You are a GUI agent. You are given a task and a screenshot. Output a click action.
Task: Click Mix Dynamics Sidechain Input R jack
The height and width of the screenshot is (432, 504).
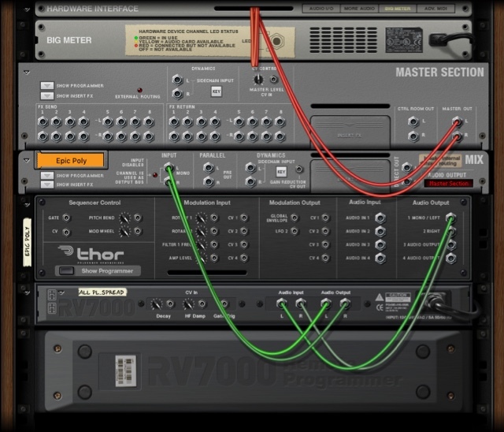pos(250,182)
